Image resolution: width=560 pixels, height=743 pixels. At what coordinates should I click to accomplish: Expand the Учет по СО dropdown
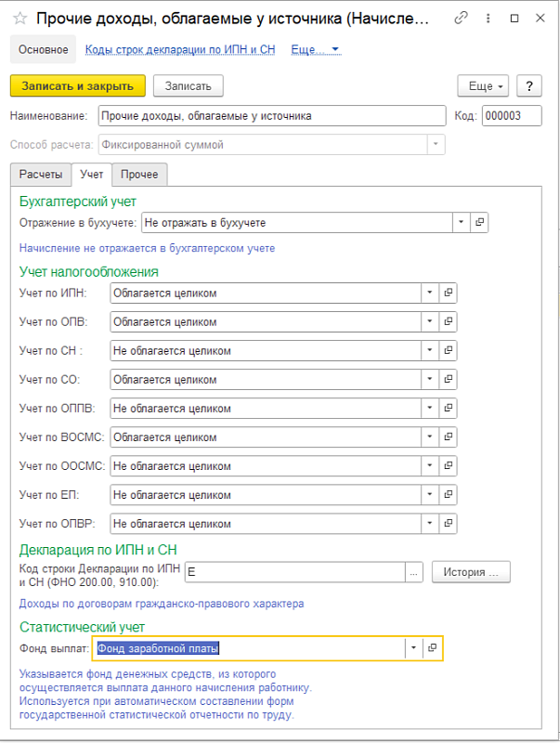point(429,380)
